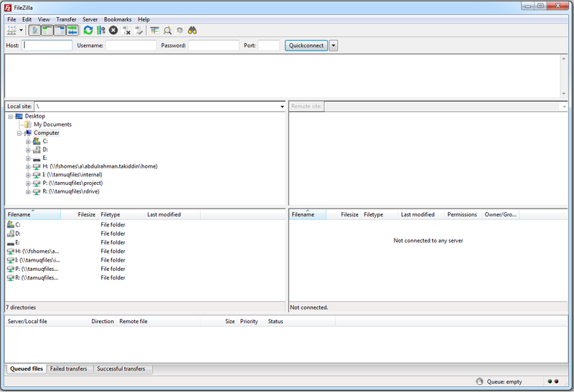Toggle local directory tree view
Screen dimensions: 574x392
[x=47, y=31]
